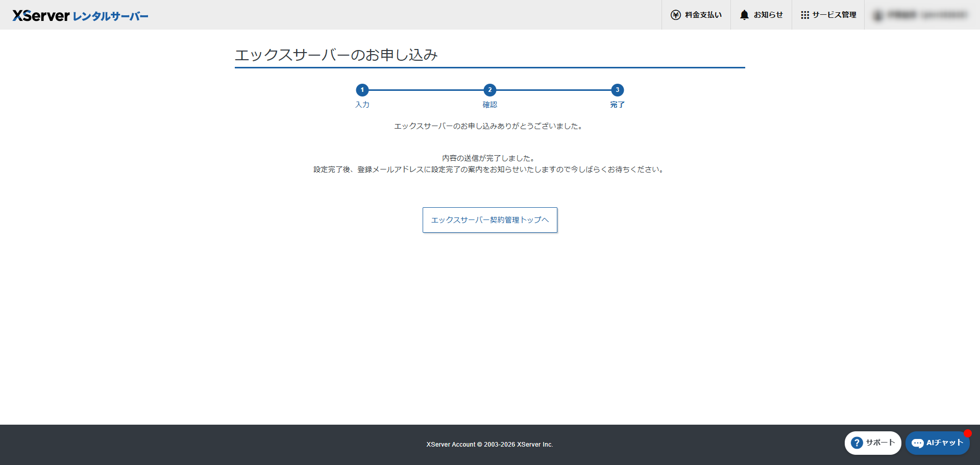Click the XServer レンタルサーバー logo
Screen dimensions: 980x465
(x=80, y=15)
